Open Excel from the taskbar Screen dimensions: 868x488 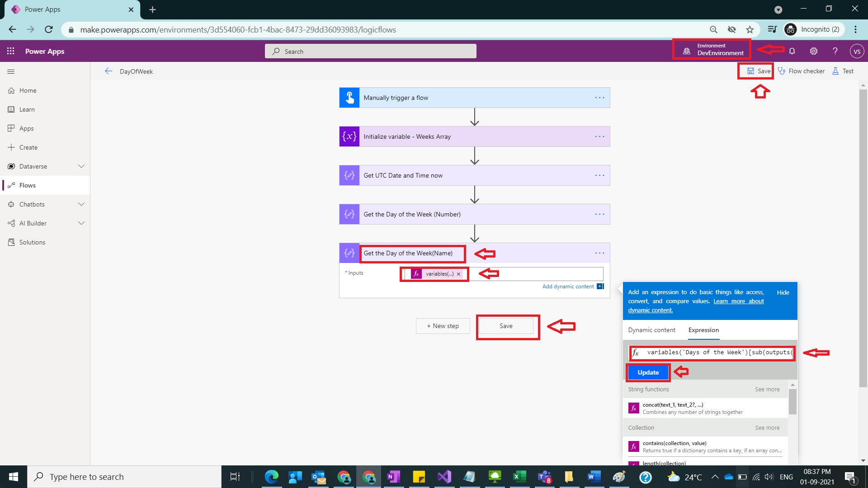click(519, 477)
